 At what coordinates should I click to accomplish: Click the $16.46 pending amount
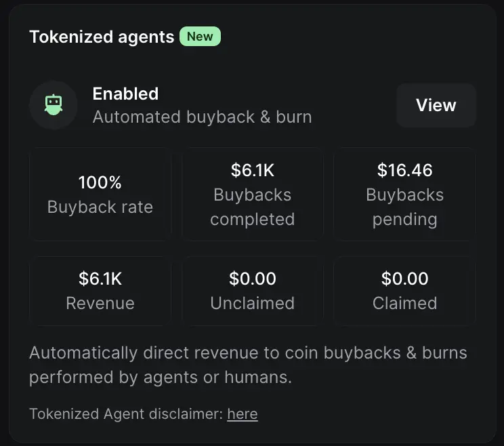(404, 170)
